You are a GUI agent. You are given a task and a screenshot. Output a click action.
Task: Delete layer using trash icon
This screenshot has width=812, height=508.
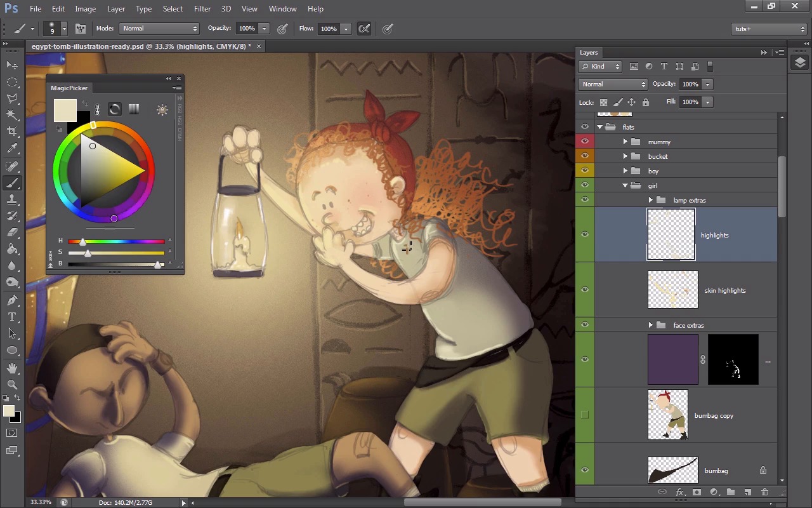point(764,492)
